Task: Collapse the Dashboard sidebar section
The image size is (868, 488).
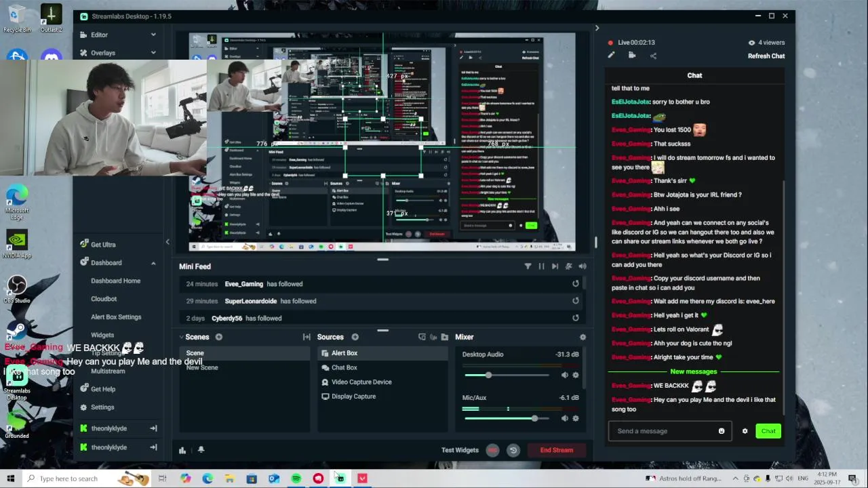Action: (x=153, y=263)
